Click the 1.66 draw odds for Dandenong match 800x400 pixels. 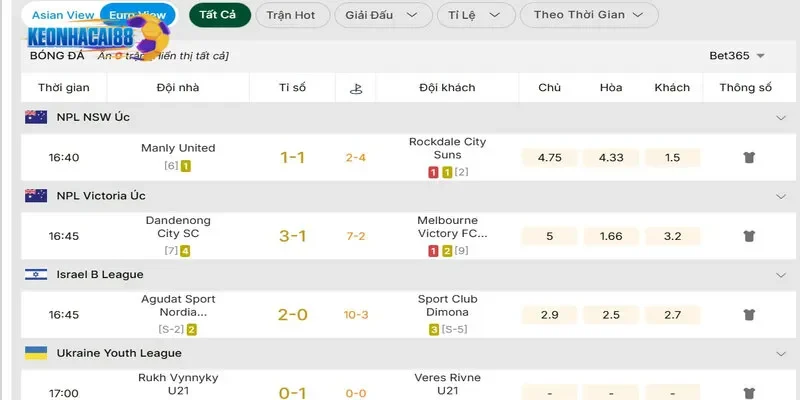coord(611,236)
